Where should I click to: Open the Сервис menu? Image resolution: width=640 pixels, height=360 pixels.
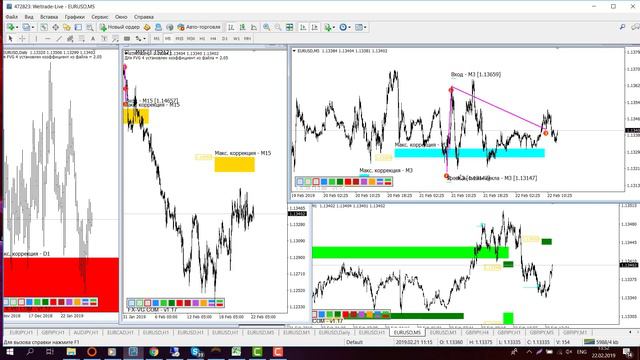(x=100, y=17)
